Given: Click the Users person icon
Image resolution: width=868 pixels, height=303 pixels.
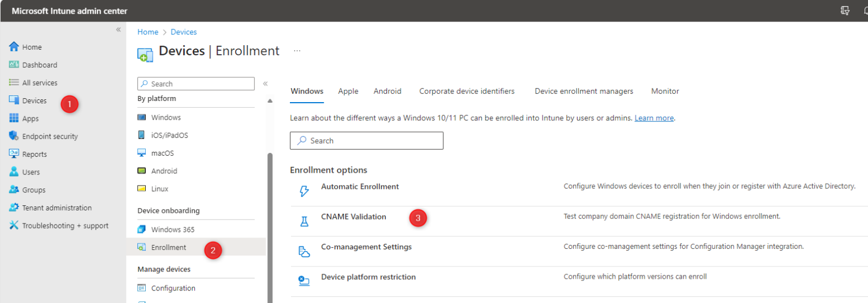Looking at the screenshot, I should (x=14, y=172).
